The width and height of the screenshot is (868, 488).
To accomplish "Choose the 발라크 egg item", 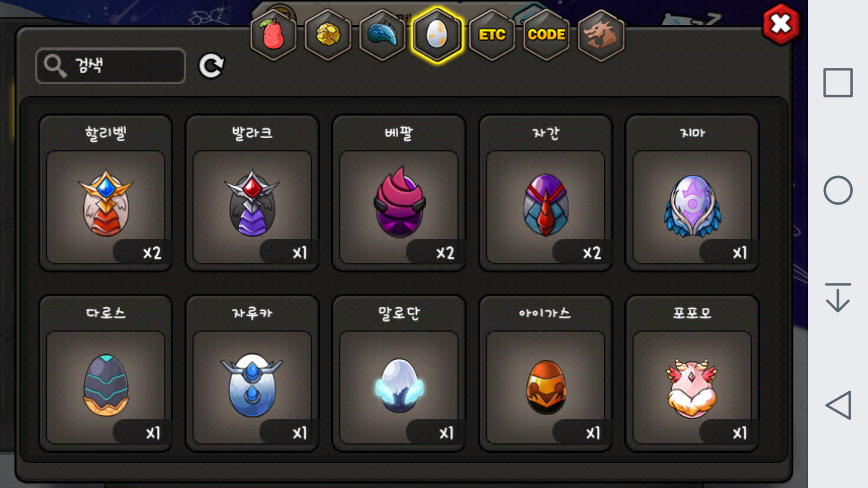I will coord(252,193).
